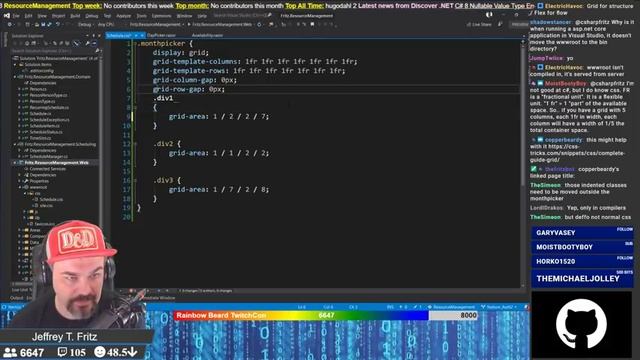The image size is (640, 360).
Task: Toggle the auto-hide pin on the Solution Explorer panel
Action: 93,36
